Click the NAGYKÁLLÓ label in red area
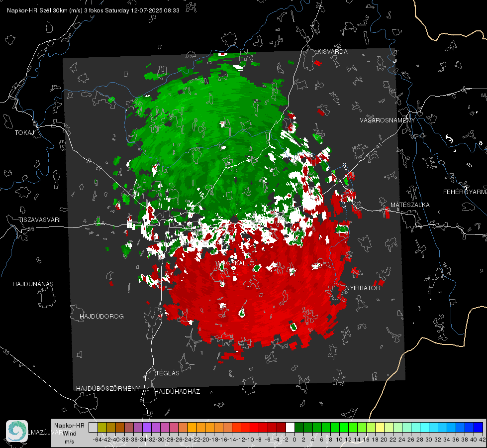Image resolution: width=487 pixels, height=448 pixels. pos(236,263)
